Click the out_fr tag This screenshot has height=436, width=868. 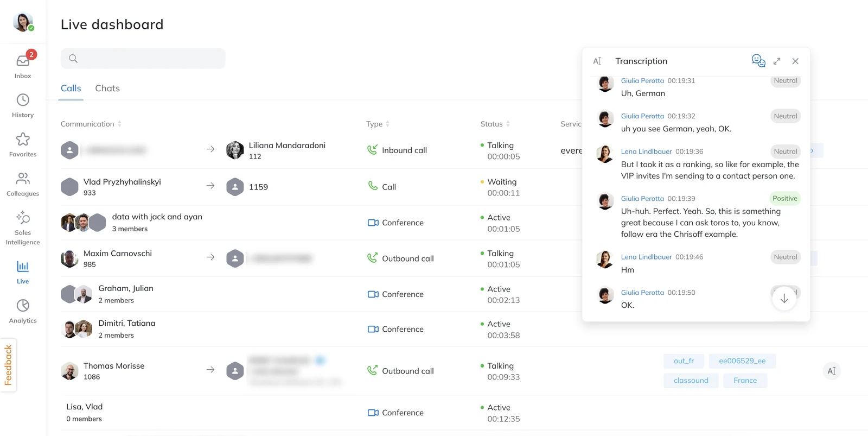pyautogui.click(x=684, y=361)
